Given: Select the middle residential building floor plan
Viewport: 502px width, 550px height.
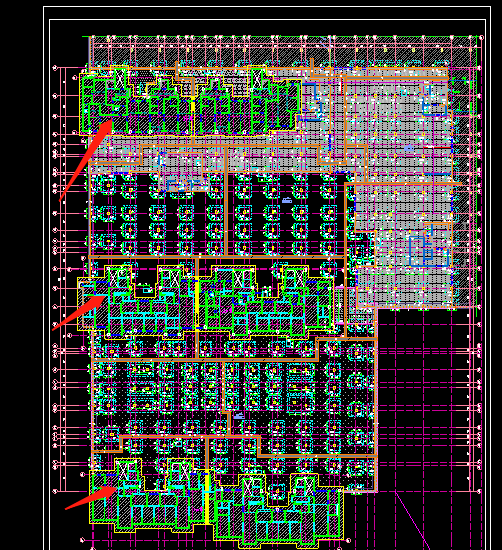Looking at the screenshot, I should (206, 303).
